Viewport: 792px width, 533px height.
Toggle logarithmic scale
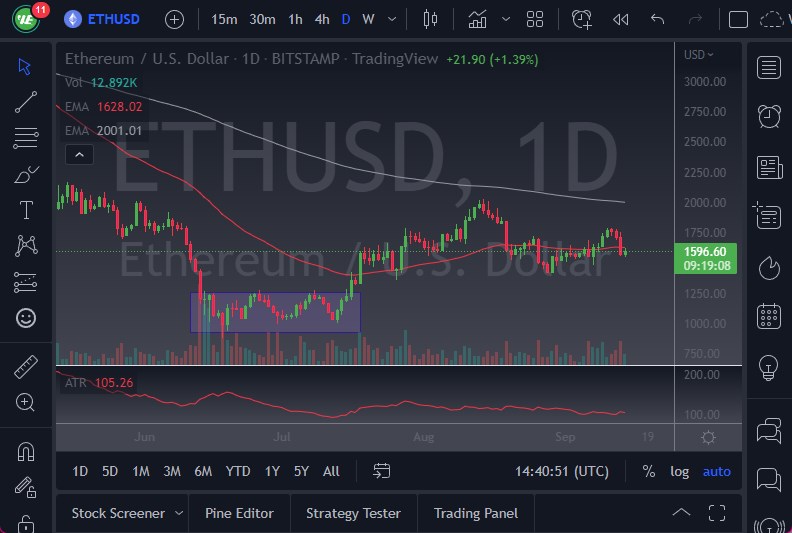tap(679, 471)
